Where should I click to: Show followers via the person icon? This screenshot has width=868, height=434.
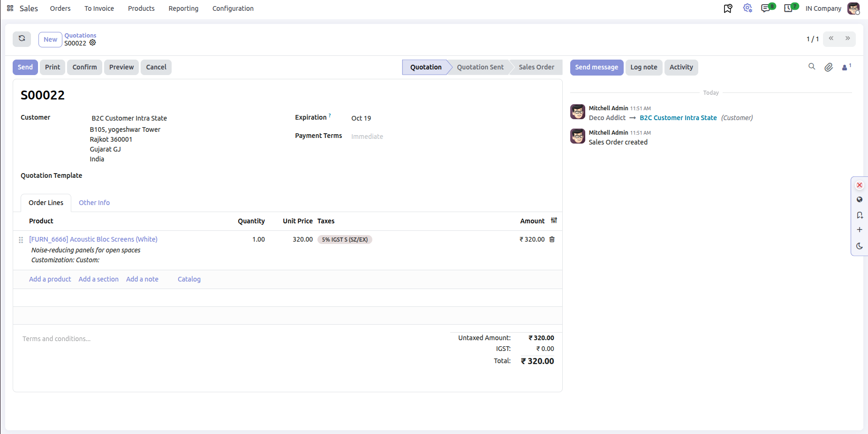tap(846, 67)
